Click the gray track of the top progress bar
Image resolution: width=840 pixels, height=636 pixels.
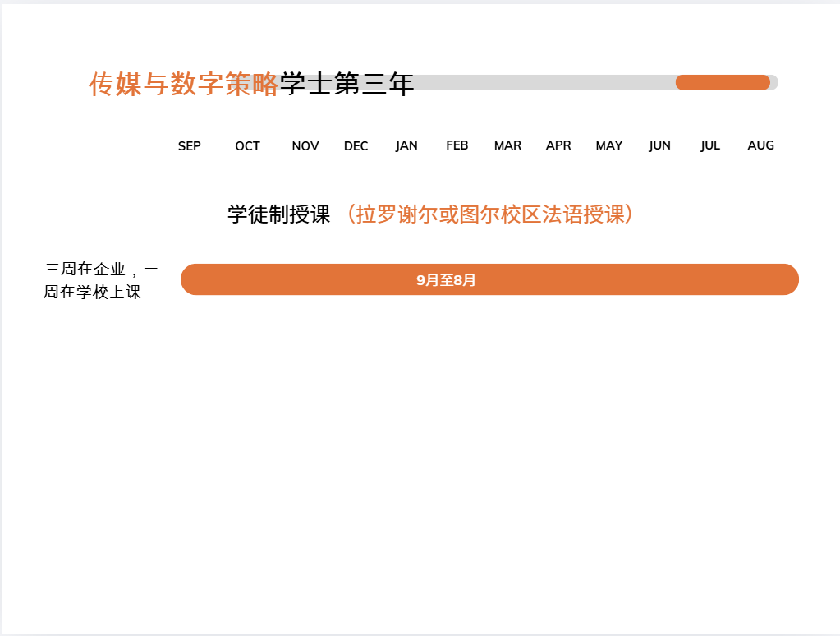point(542,82)
